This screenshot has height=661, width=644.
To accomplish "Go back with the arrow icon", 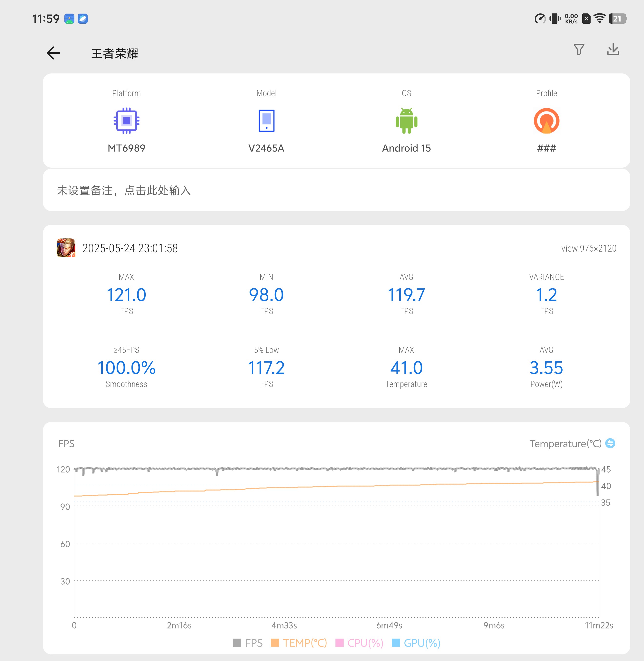I will click(53, 53).
